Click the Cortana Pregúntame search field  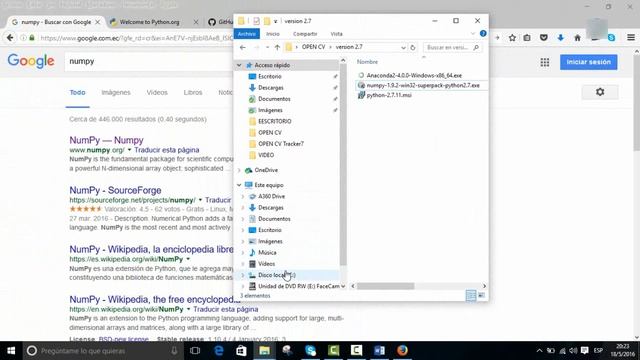click(x=101, y=351)
